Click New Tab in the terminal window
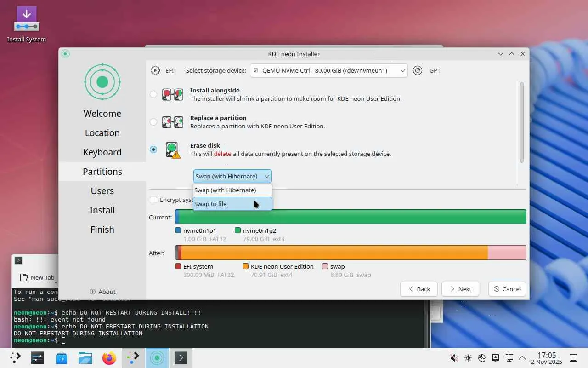Screen dimensions: 588x368 pos(38,277)
